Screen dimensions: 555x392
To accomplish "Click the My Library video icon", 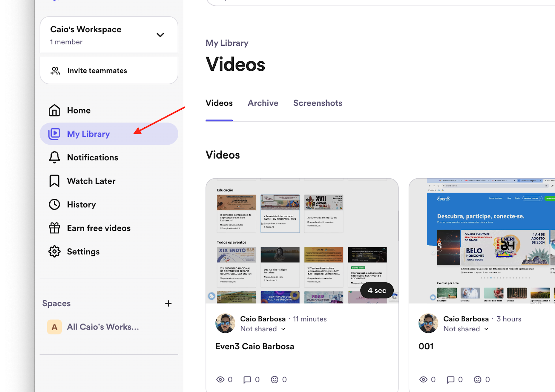I will click(x=54, y=134).
